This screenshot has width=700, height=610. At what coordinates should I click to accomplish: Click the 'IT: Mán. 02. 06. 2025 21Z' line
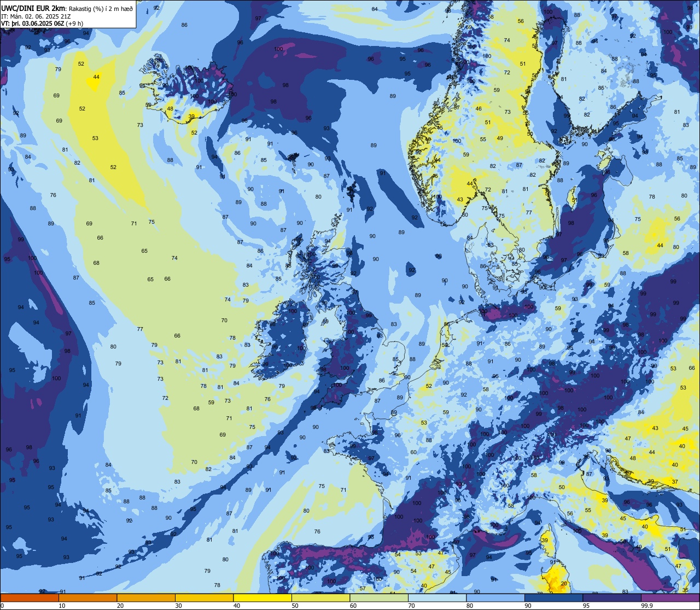[x=36, y=16]
